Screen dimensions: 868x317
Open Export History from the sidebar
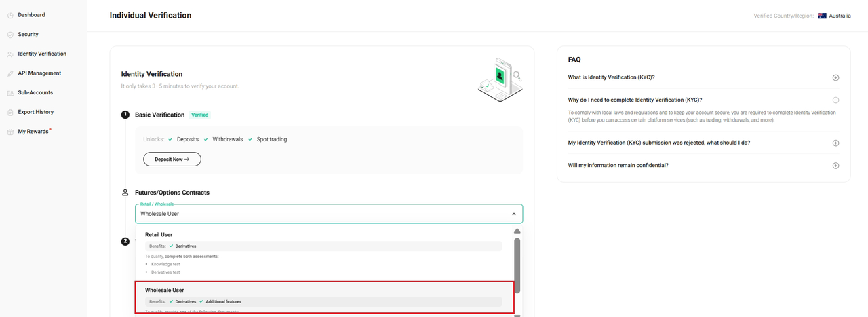[35, 112]
